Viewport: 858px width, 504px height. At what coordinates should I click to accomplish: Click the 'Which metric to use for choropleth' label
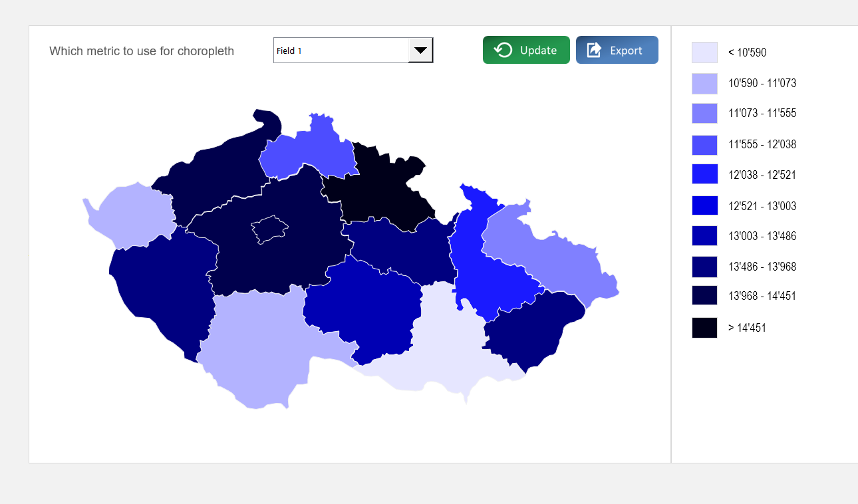[x=141, y=51]
